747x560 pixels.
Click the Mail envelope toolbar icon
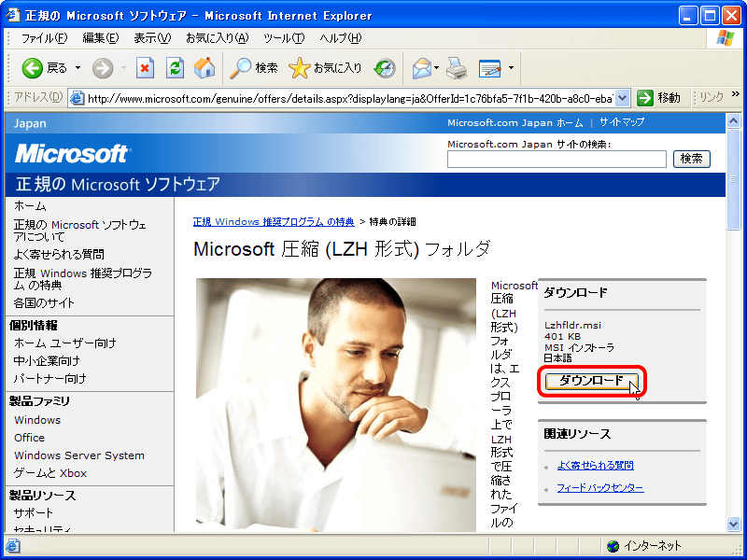coord(422,68)
